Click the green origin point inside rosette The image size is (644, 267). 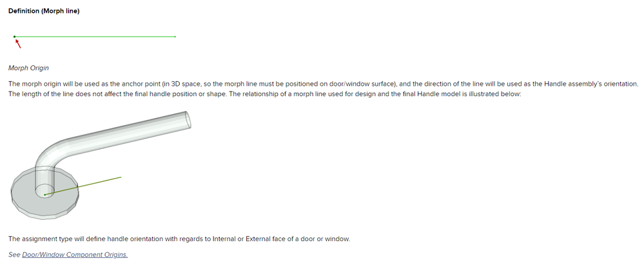[x=44, y=193]
